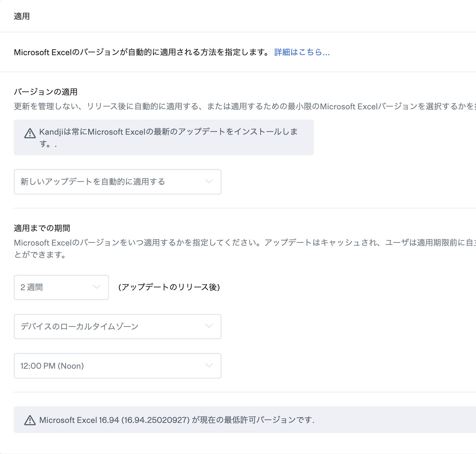Image resolution: width=476 pixels, height=454 pixels.
Task: Open the 12:00 PM (Noon) time dropdown
Action: click(118, 366)
